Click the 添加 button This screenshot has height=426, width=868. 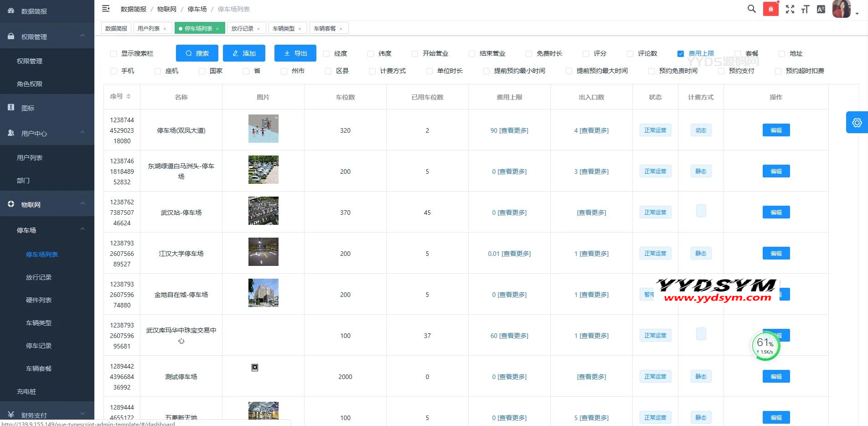click(244, 53)
